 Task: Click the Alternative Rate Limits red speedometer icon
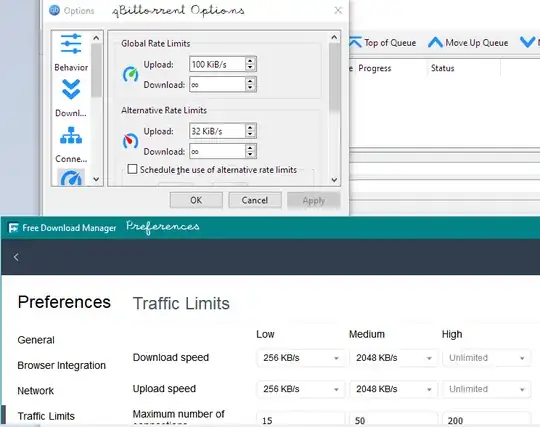[131, 141]
